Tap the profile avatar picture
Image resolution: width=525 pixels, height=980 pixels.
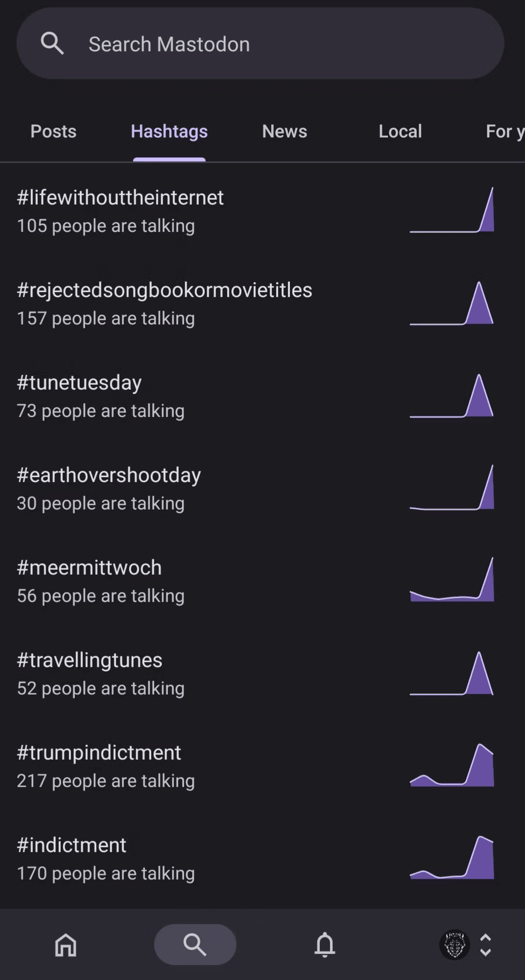[x=454, y=944]
